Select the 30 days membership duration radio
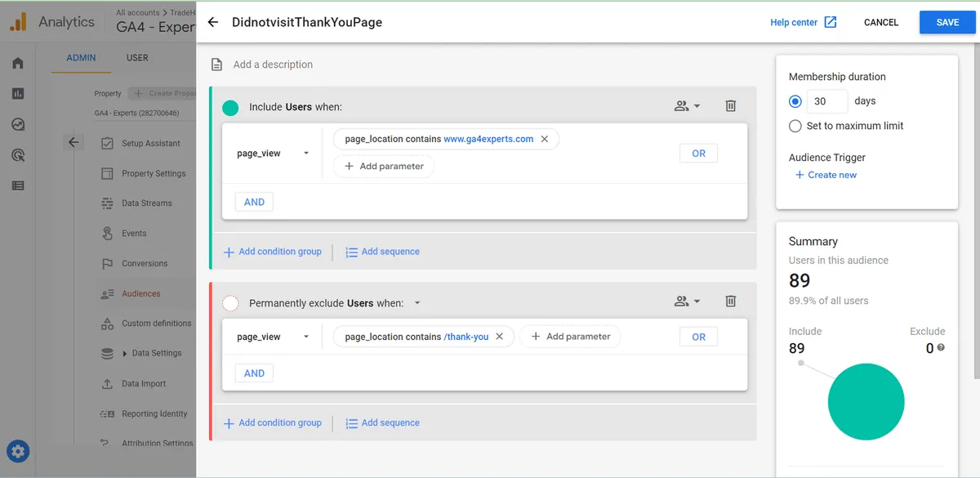This screenshot has width=980, height=478. tap(795, 101)
